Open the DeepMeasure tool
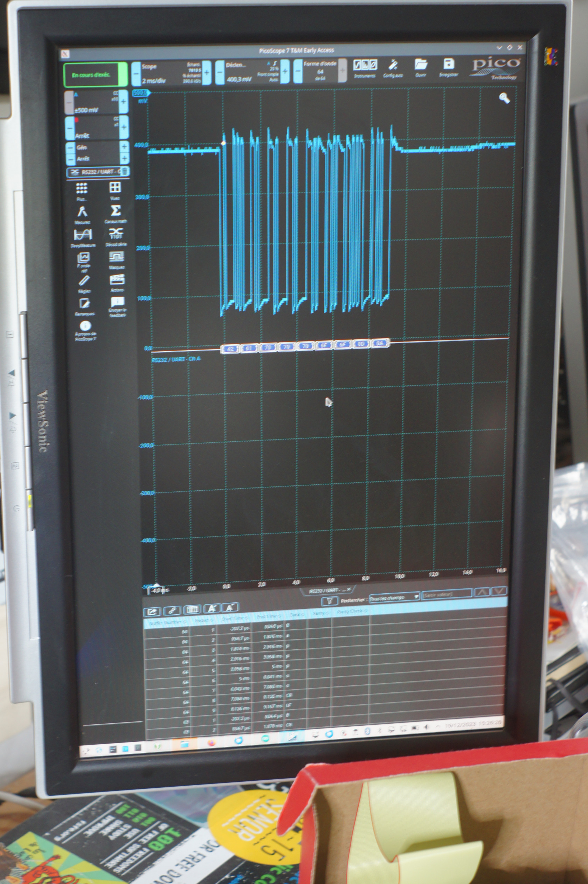Image resolution: width=588 pixels, height=884 pixels. 83,237
